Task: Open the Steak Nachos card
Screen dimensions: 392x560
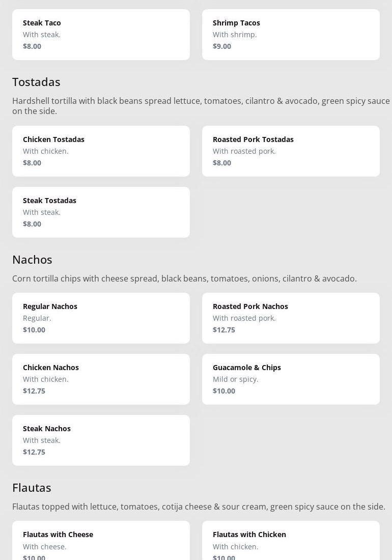Action: click(101, 440)
